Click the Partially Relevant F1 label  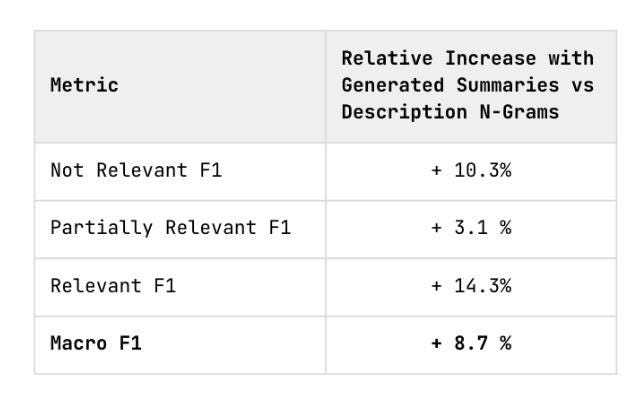tap(170, 228)
